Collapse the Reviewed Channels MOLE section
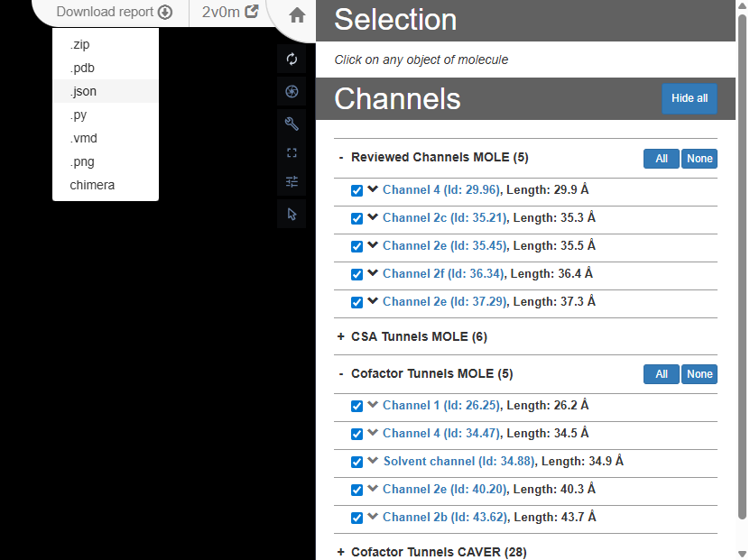This screenshot has height=560, width=750. click(x=341, y=158)
